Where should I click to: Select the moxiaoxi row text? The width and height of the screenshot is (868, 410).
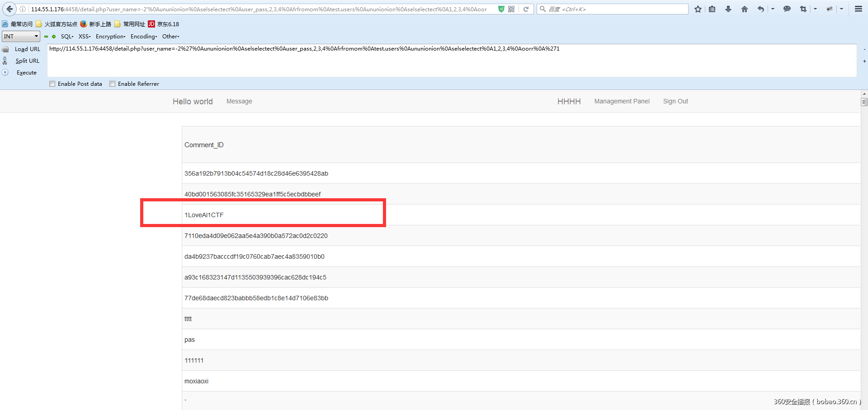[x=196, y=381]
